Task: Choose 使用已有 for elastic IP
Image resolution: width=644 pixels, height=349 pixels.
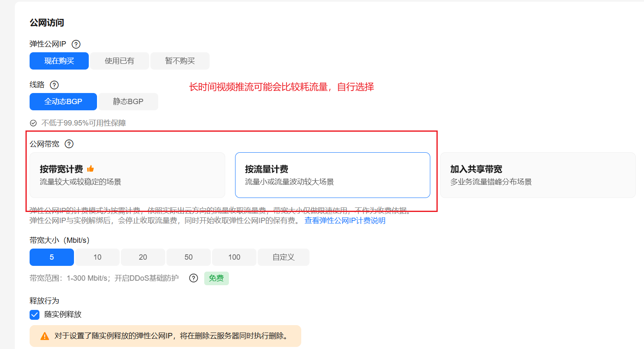Action: point(120,61)
